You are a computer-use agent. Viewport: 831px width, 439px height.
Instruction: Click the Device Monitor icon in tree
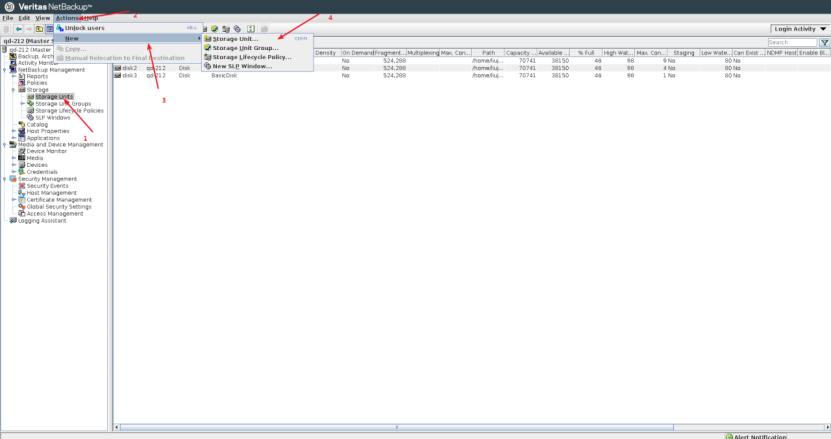[22, 151]
